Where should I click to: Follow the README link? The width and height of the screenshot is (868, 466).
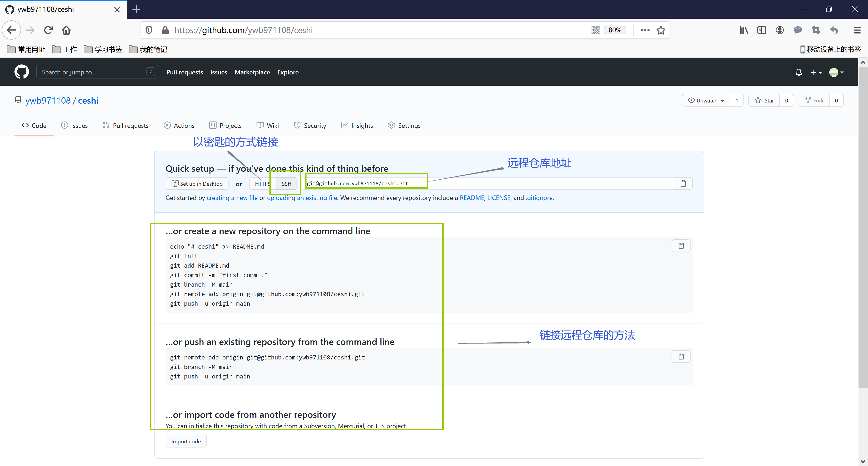tap(472, 197)
